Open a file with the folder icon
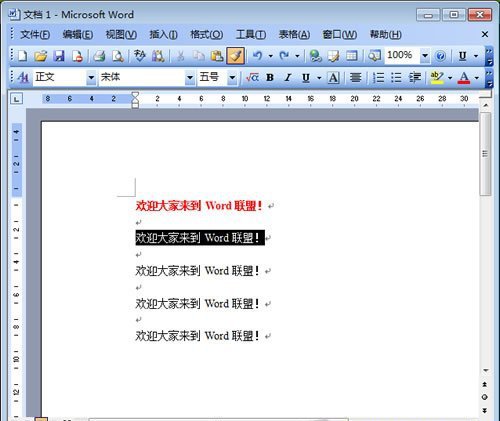The image size is (500, 421). point(41,56)
